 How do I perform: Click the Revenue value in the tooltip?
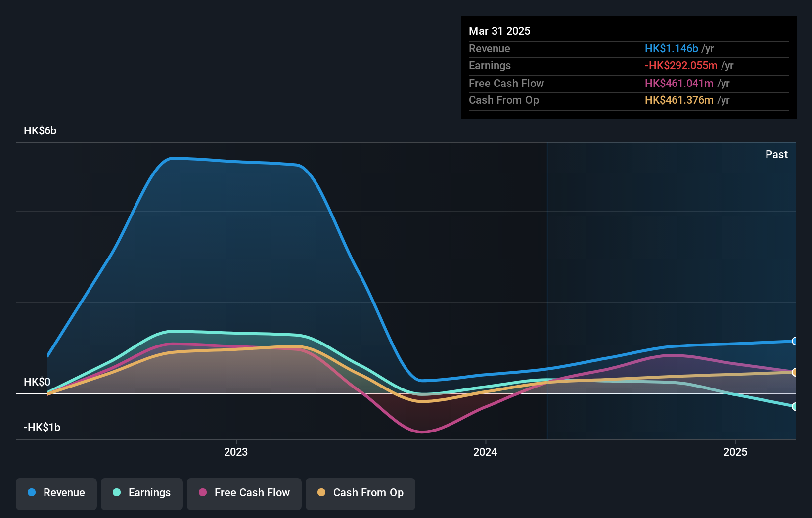(x=671, y=49)
